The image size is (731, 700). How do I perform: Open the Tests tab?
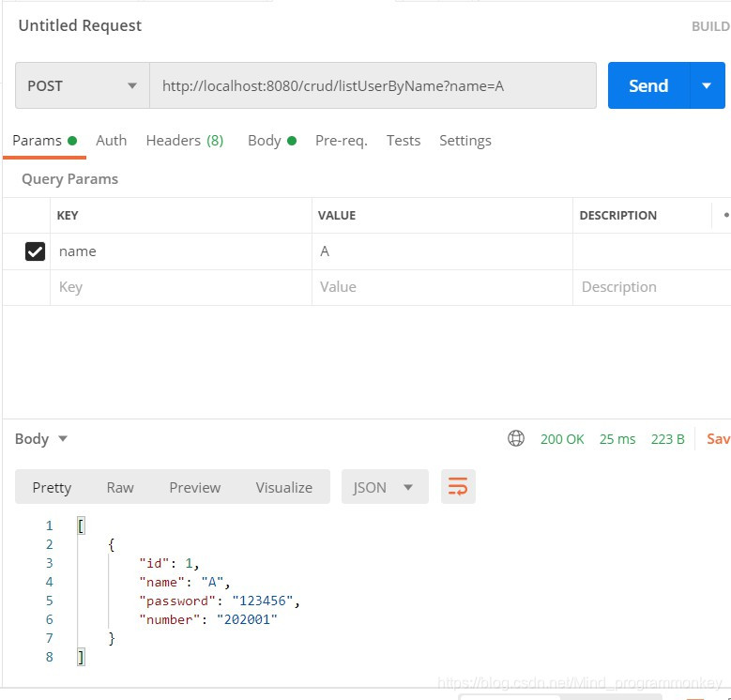point(404,140)
